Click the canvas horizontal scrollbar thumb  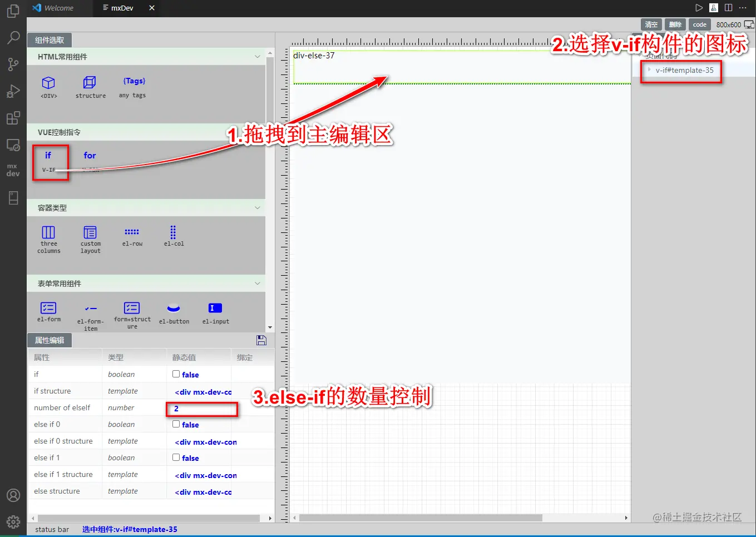click(x=421, y=518)
